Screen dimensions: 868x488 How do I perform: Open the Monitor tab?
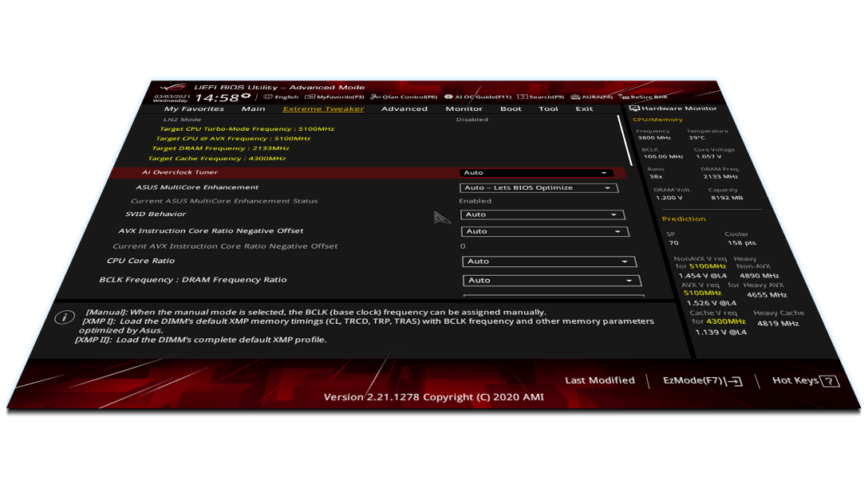pos(464,109)
